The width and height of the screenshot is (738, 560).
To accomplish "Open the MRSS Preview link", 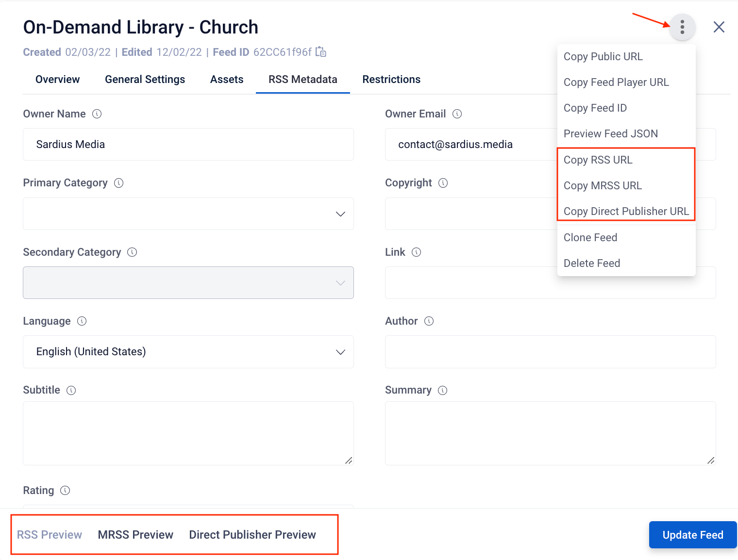I will coord(135,535).
